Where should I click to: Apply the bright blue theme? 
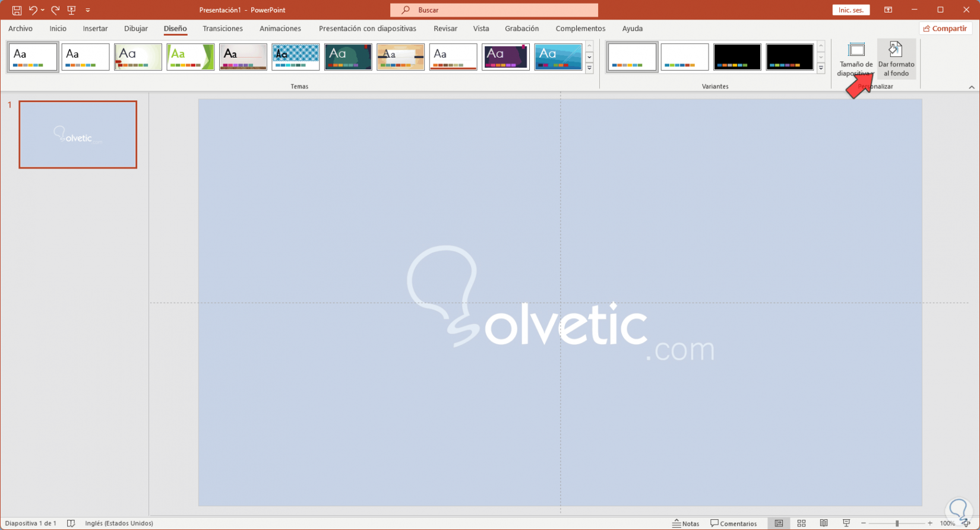click(558, 57)
